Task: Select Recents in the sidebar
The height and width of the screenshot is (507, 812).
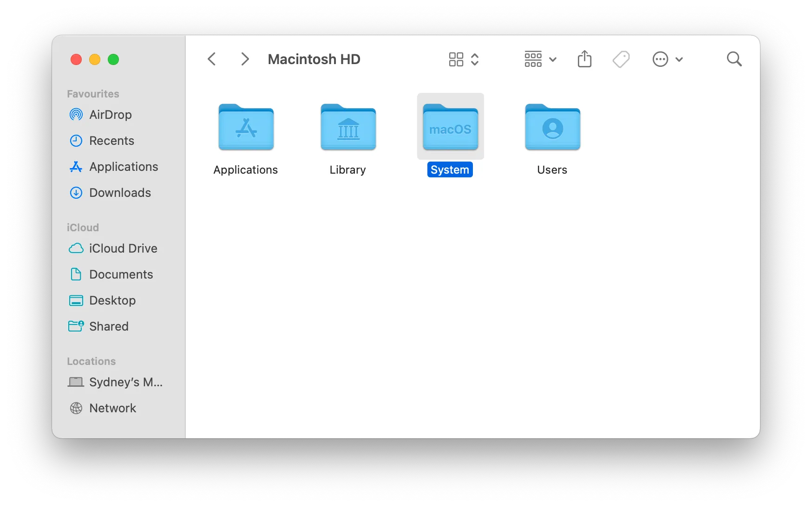Action: 111,141
